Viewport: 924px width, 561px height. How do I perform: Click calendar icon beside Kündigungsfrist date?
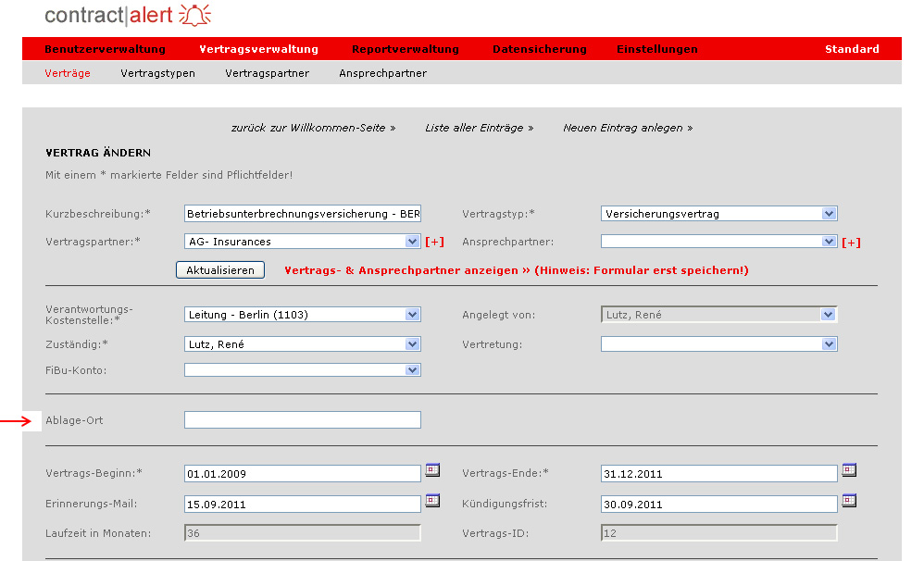(x=849, y=501)
